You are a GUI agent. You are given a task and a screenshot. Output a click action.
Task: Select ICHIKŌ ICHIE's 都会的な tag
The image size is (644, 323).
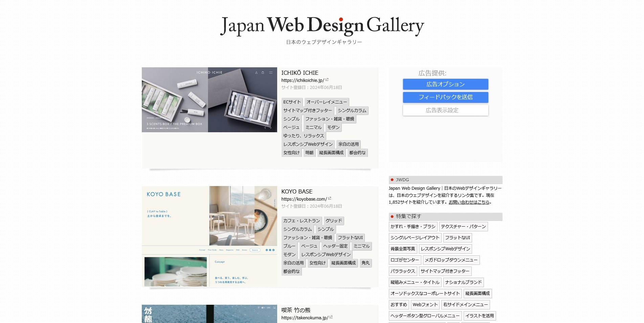coord(357,153)
